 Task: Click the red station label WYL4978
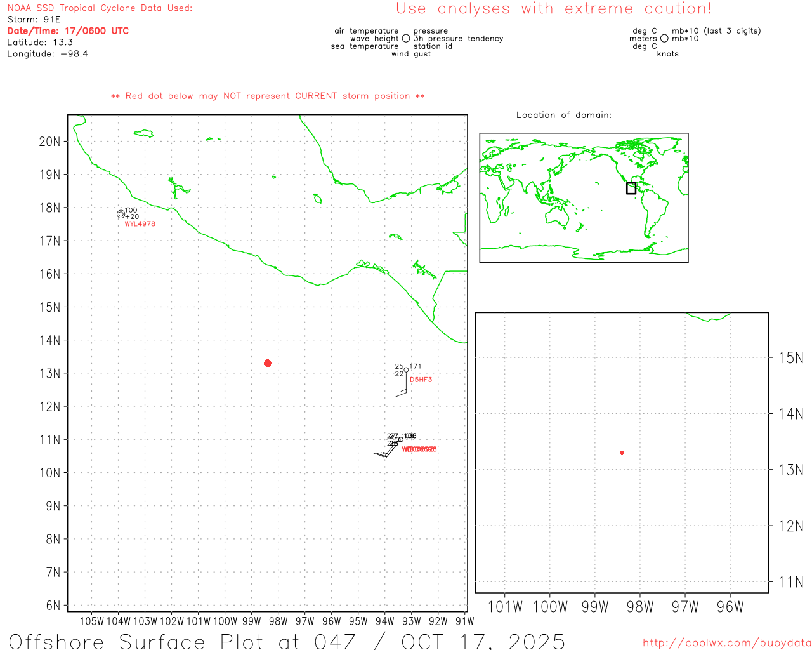140,224
